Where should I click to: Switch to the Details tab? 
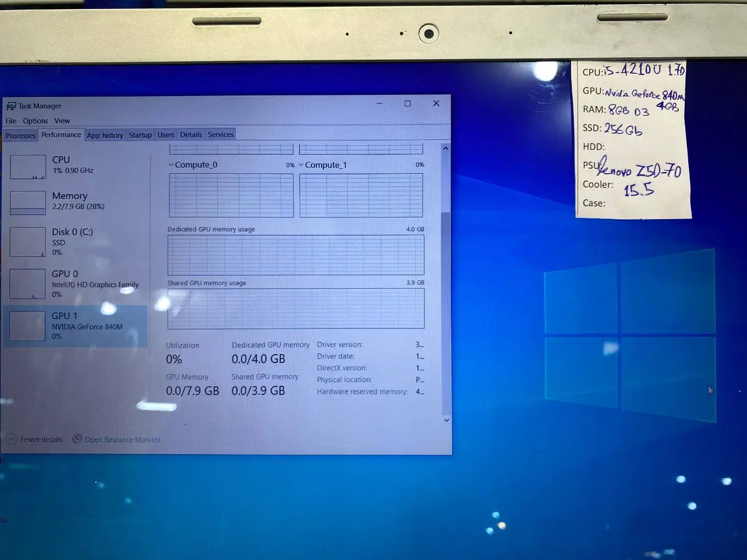click(191, 135)
